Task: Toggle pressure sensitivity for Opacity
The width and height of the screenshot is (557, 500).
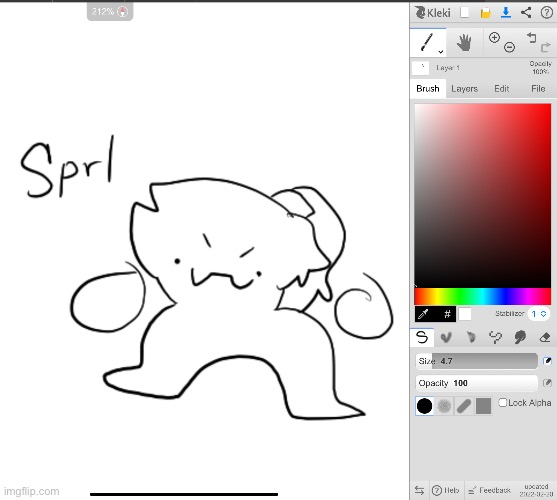Action: [x=547, y=383]
